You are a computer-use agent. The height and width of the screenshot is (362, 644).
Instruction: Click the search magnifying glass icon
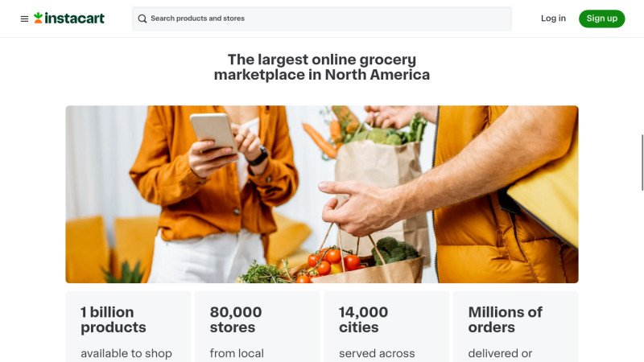click(x=142, y=19)
